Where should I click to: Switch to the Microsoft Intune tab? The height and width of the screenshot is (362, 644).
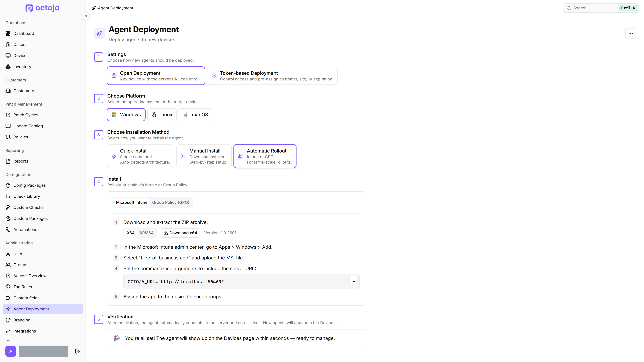pos(132,202)
